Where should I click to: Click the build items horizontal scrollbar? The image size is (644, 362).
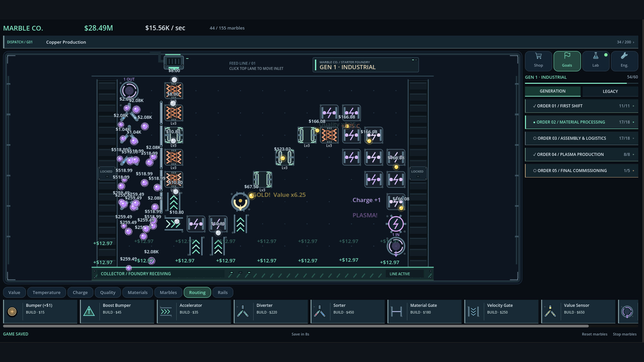(296, 326)
